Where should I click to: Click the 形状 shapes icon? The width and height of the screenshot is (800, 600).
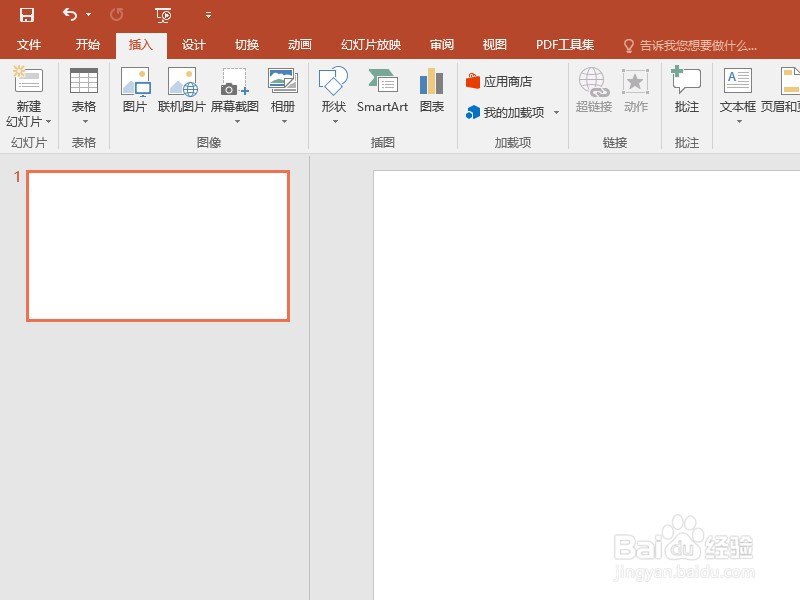pos(333,81)
